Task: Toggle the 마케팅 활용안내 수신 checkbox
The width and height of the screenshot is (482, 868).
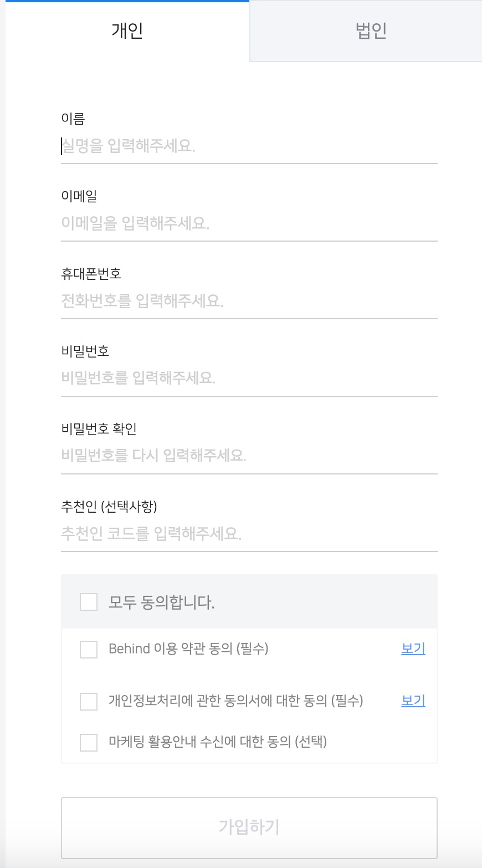Action: pos(89,742)
